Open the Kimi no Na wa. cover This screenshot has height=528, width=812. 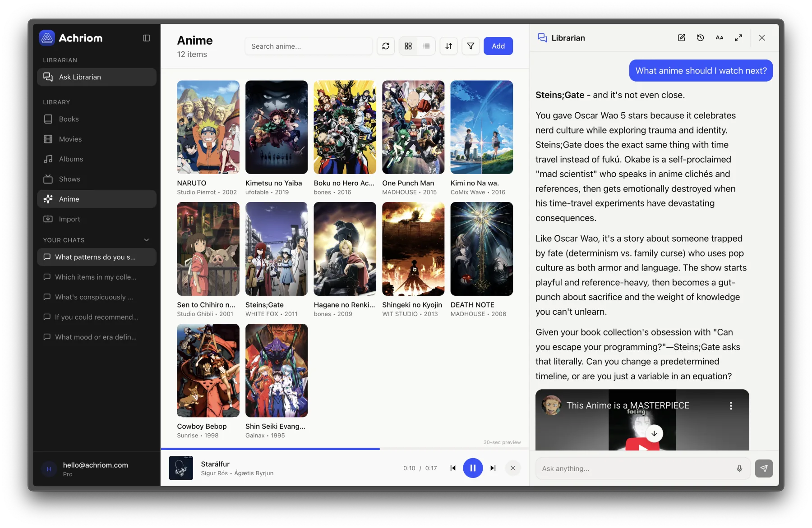482,127
